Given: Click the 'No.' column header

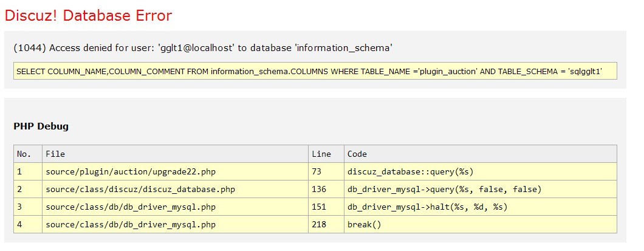Looking at the screenshot, I should 28,154.
